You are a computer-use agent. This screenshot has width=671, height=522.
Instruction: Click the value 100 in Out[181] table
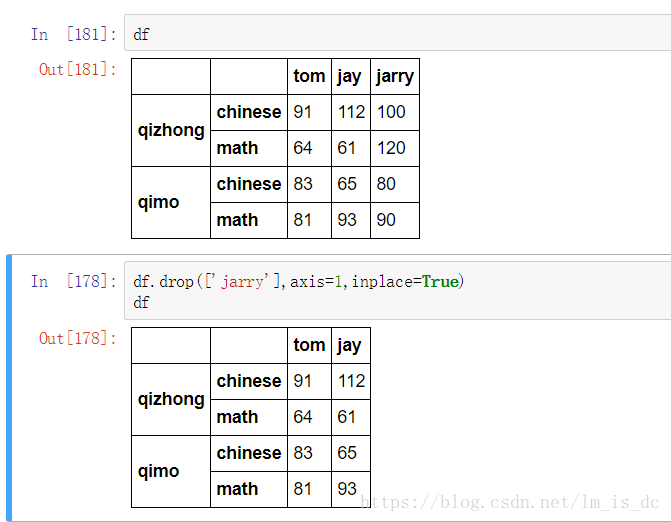(x=395, y=113)
